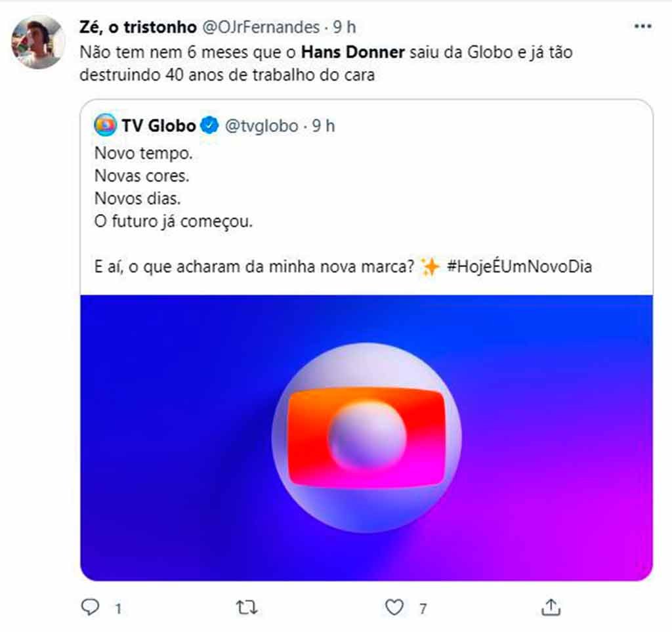Click the sparkles emoji in quoted tweet
This screenshot has width=672, height=632.
point(430,267)
